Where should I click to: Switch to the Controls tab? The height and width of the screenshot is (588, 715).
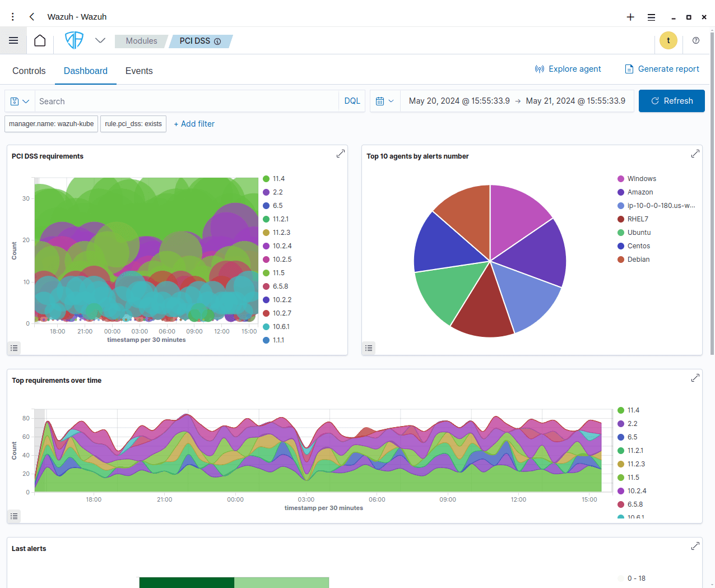coord(29,71)
